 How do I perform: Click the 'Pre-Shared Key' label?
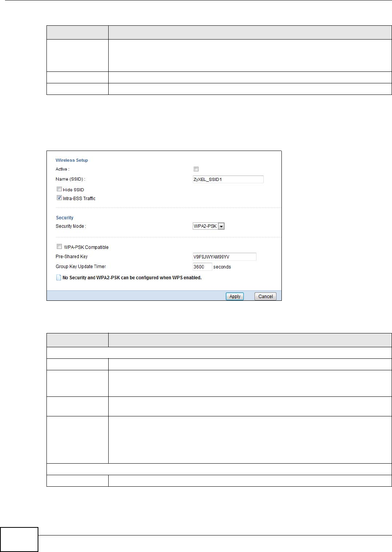click(72, 257)
